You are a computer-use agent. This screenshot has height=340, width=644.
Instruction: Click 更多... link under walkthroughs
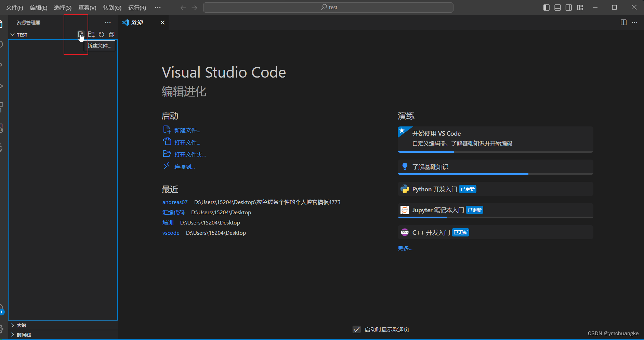[x=405, y=248]
